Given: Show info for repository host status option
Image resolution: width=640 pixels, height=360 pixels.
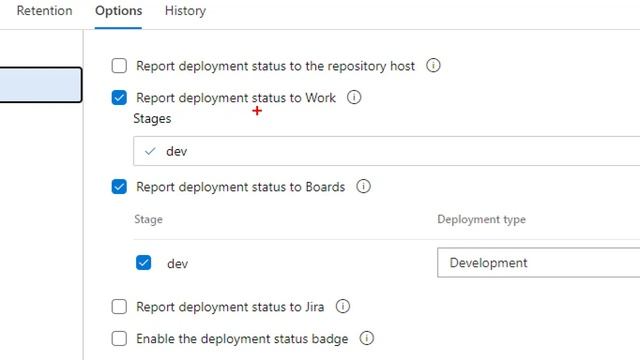Looking at the screenshot, I should (x=433, y=65).
